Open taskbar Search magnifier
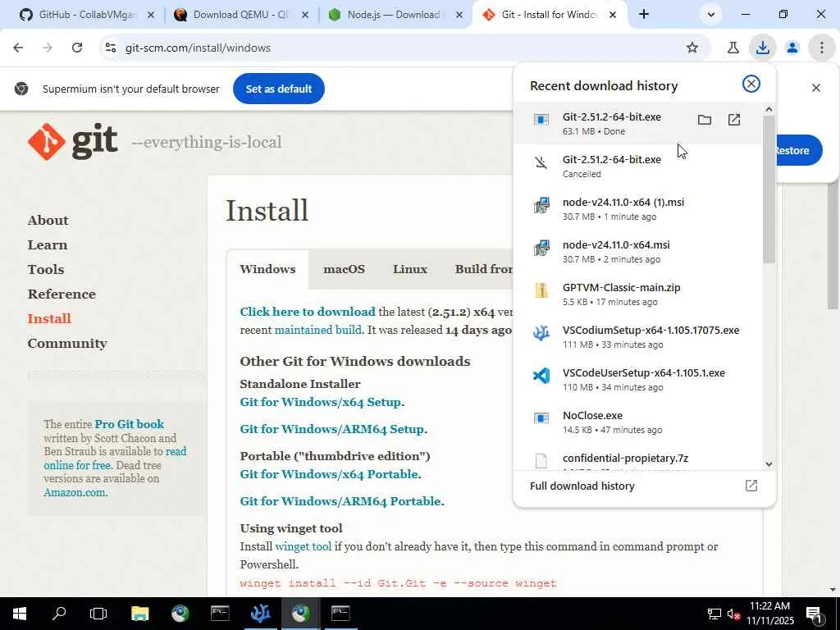Screen dimensions: 840x630 click(x=59, y=614)
